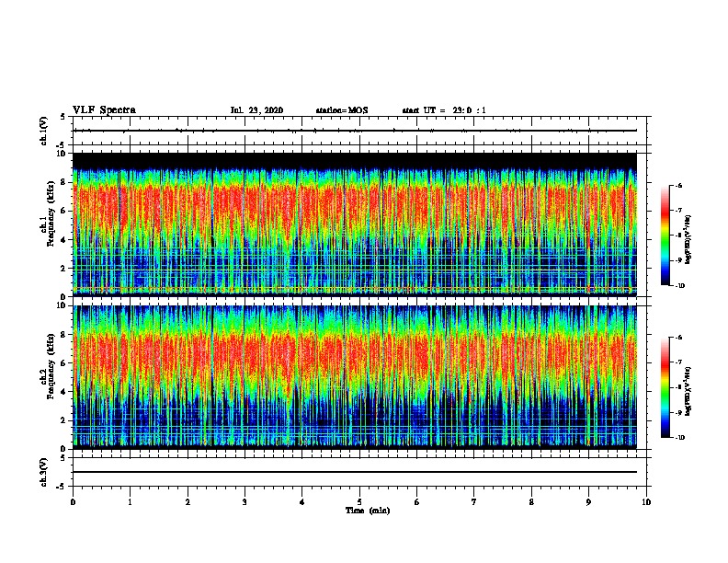Click the ch.1 color scale bar
Image resolution: width=728 pixels, height=563 pixels.
point(665,236)
